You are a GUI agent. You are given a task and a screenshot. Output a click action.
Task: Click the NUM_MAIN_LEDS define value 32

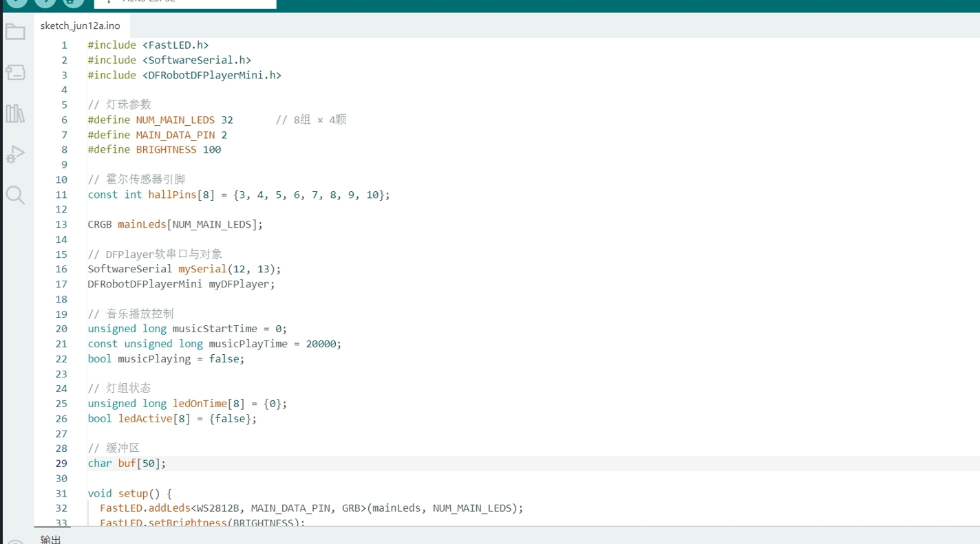pyautogui.click(x=227, y=120)
